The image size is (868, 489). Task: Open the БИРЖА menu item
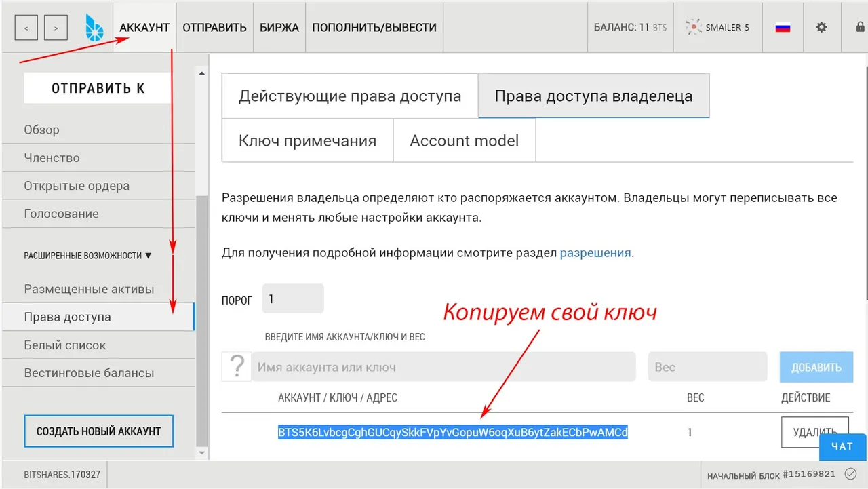tap(279, 28)
